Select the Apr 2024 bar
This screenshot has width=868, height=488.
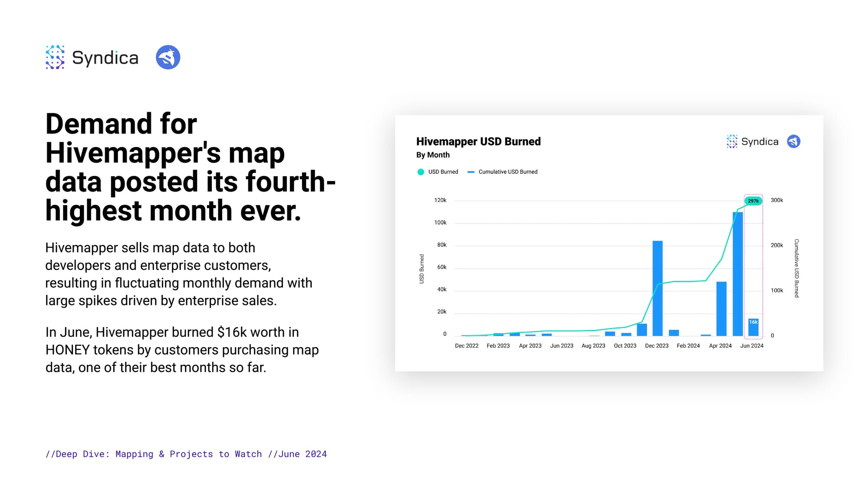(721, 308)
